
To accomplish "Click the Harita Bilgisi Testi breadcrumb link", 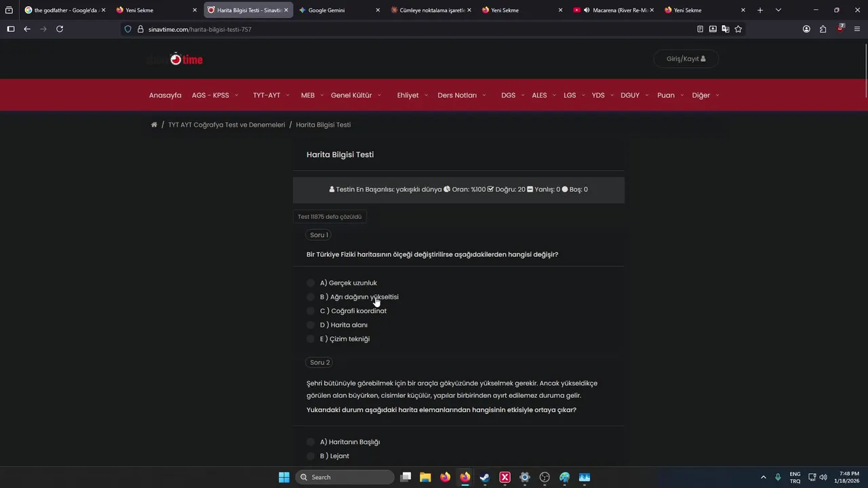I will (x=323, y=125).
